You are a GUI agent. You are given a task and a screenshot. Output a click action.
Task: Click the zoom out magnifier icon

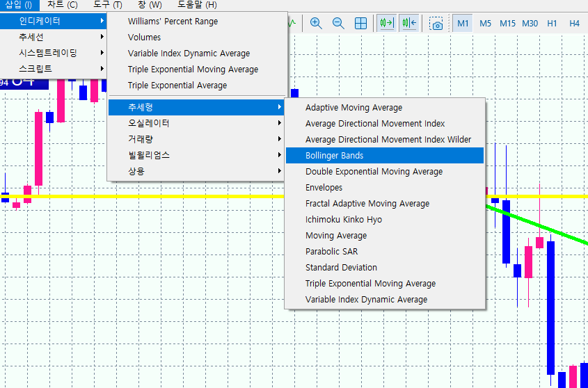pos(338,23)
